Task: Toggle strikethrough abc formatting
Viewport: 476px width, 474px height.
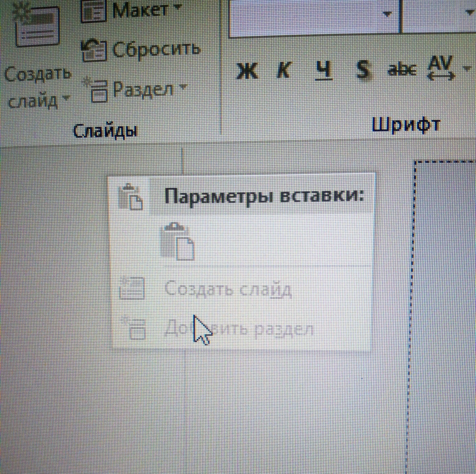Action: coord(402,70)
